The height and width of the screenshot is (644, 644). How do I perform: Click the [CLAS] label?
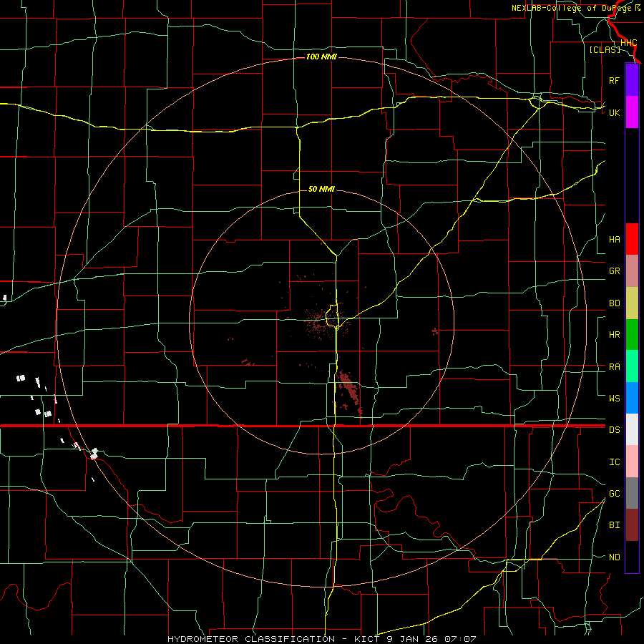click(x=605, y=49)
